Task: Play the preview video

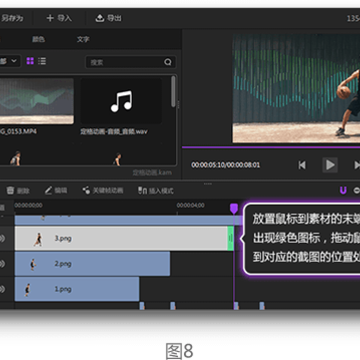Action: click(330, 165)
